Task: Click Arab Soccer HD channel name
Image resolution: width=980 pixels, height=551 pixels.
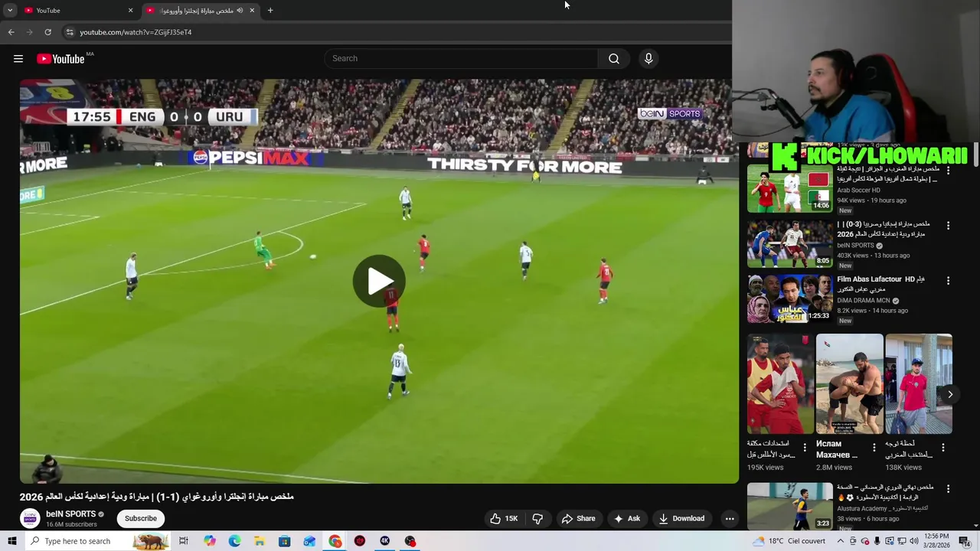Action: click(x=858, y=191)
